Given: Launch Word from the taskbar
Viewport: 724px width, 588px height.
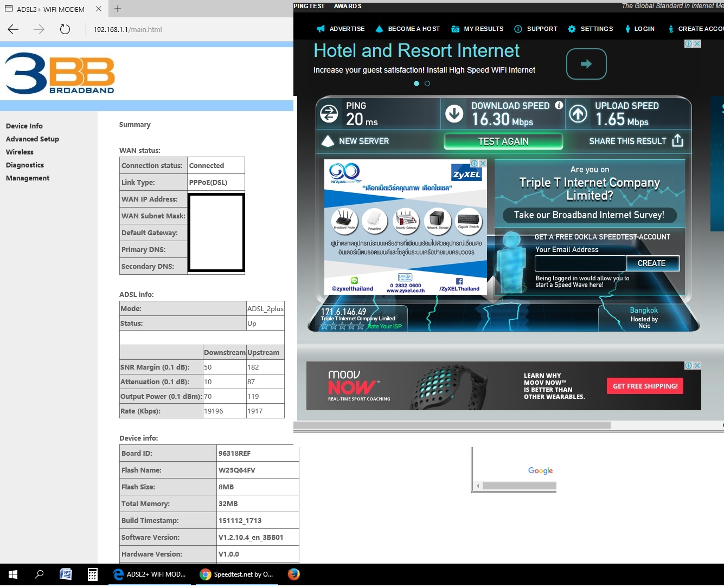Looking at the screenshot, I should click(66, 574).
